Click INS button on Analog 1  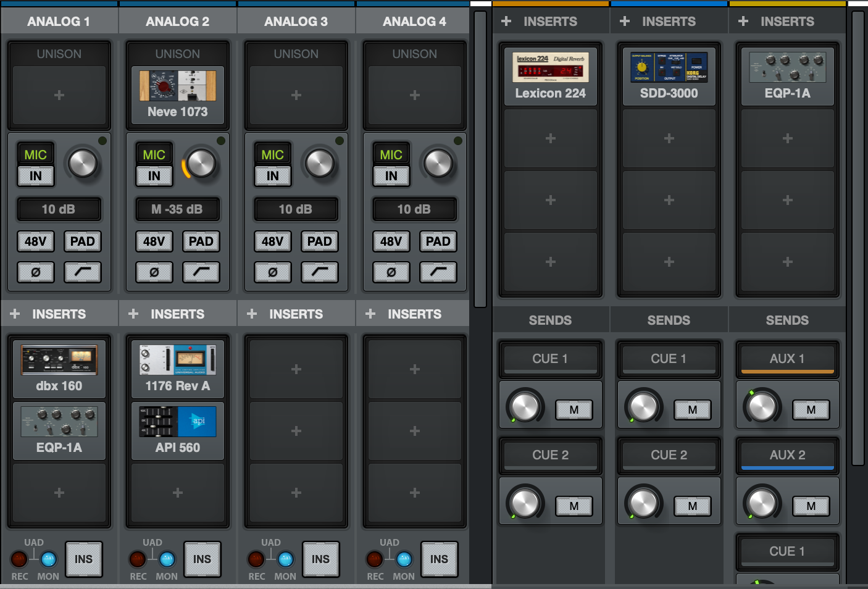pos(84,559)
